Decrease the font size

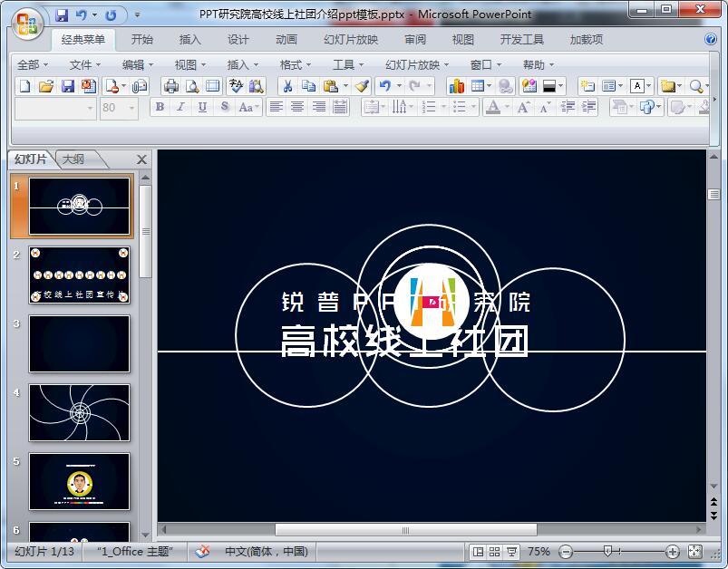tap(545, 108)
